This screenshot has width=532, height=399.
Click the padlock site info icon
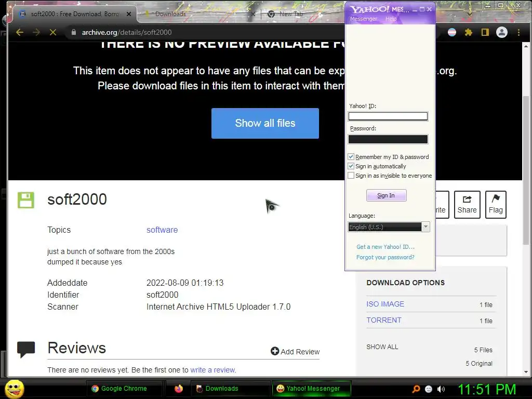pos(74,32)
